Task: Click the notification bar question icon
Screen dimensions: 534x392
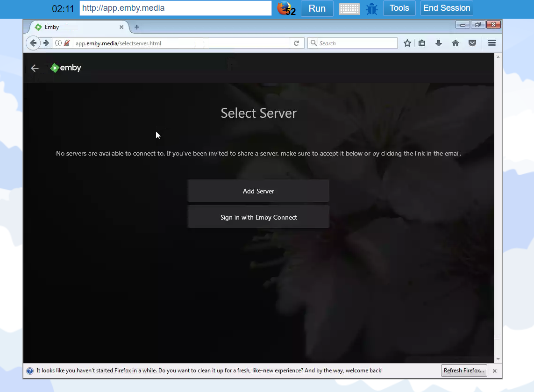Action: coord(30,371)
